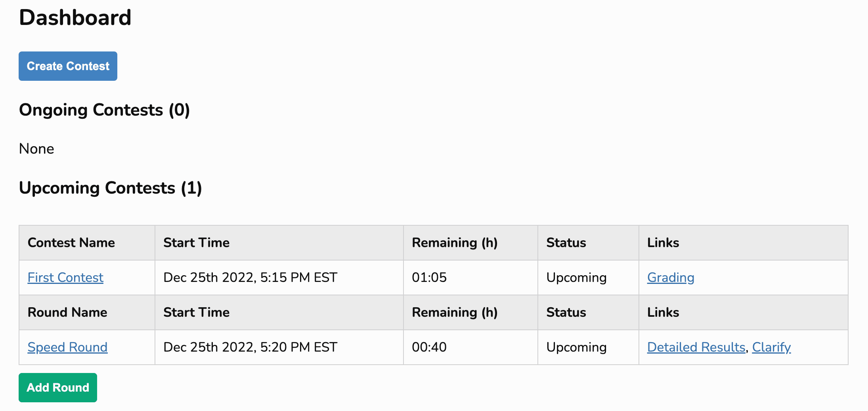Click the Links header above Grading
868x411 pixels.
(663, 243)
